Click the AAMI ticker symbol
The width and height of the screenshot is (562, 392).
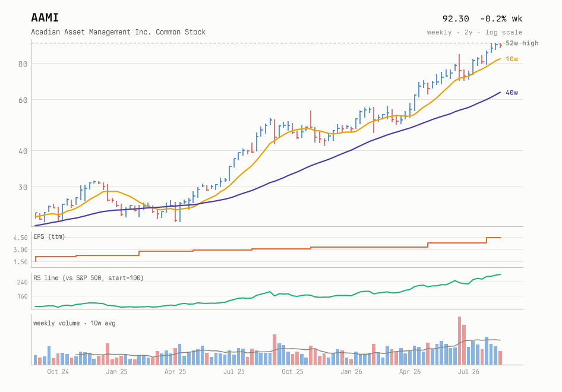[45, 18]
